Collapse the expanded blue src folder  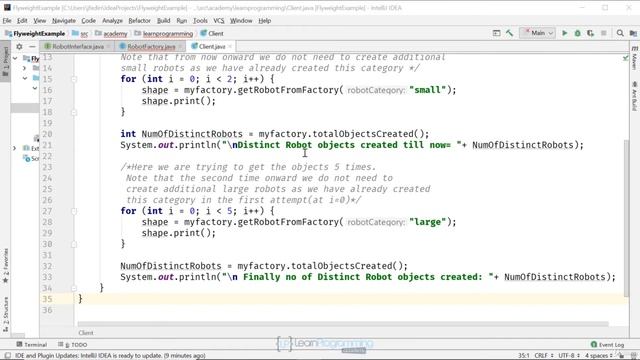[25, 78]
